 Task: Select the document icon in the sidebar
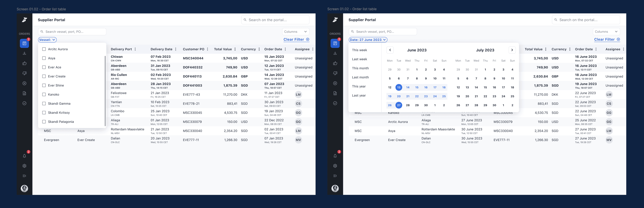[x=24, y=93]
